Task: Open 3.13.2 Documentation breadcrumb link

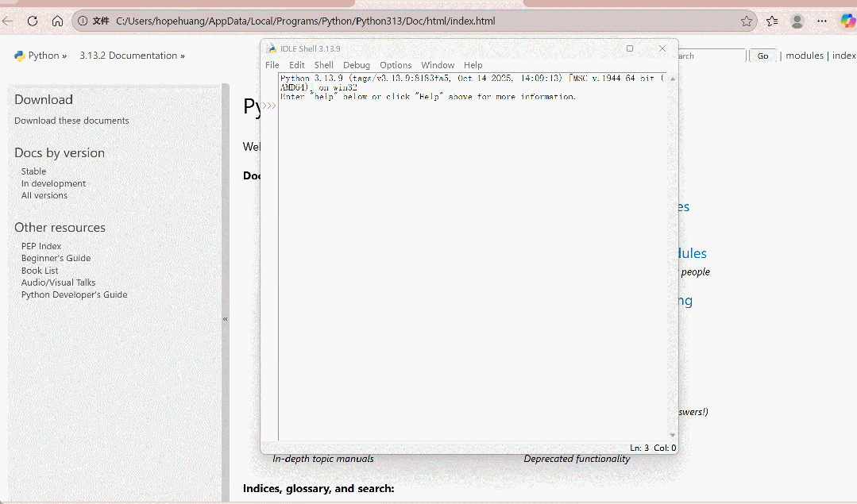Action: click(x=133, y=56)
